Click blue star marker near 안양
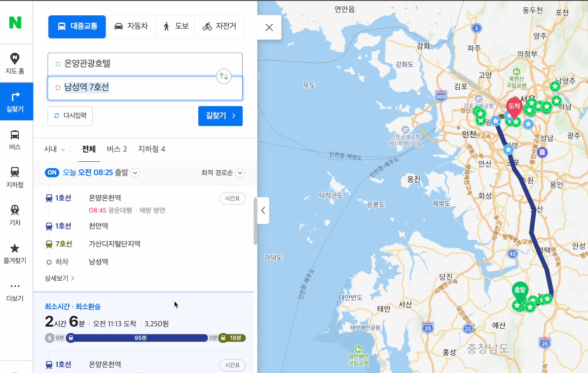This screenshot has height=373, width=588. [x=509, y=149]
